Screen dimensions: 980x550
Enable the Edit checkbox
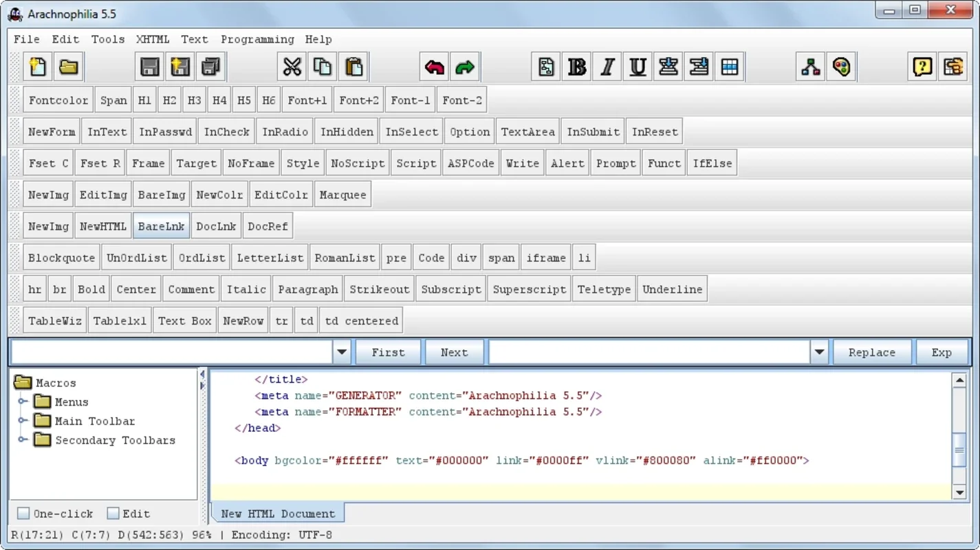tap(113, 514)
